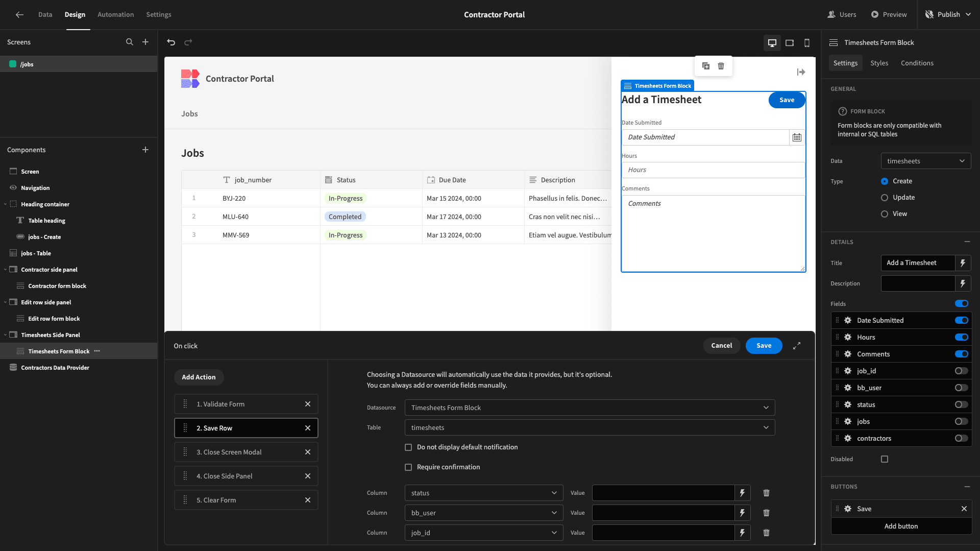Delete the Timesheets Form Block component
980x551 pixels.
721,66
